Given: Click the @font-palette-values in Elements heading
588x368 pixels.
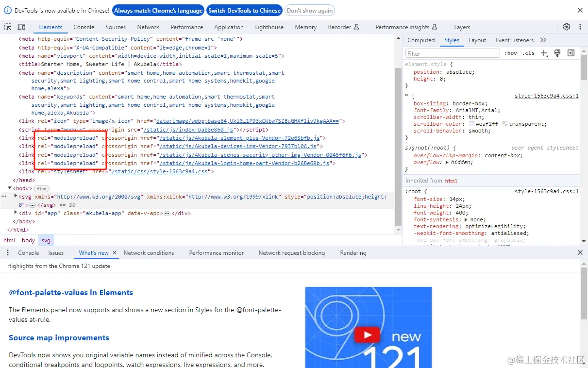Looking at the screenshot, I should coord(71,292).
